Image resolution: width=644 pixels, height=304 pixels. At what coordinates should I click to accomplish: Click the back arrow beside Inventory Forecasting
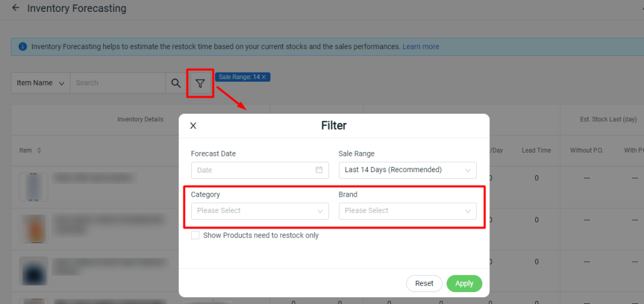point(16,8)
